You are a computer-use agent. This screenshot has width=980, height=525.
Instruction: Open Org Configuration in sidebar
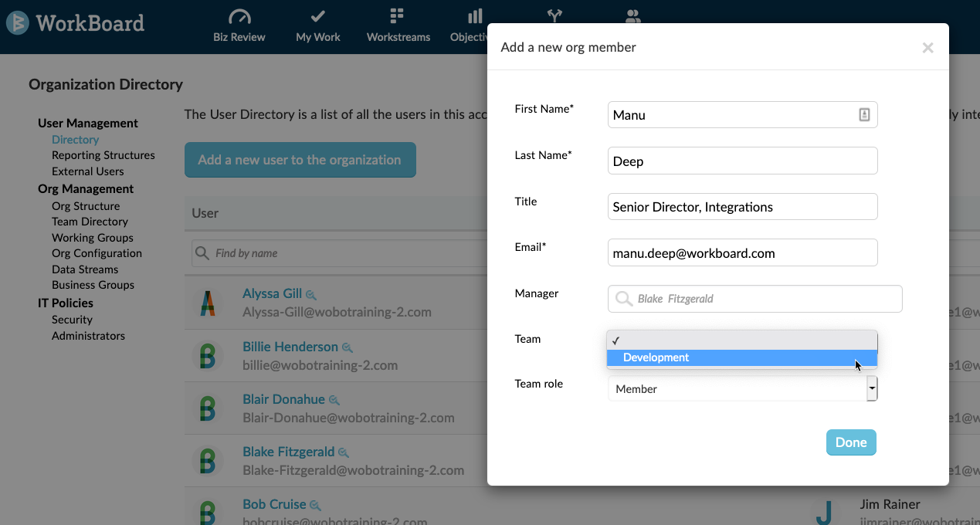coord(97,253)
